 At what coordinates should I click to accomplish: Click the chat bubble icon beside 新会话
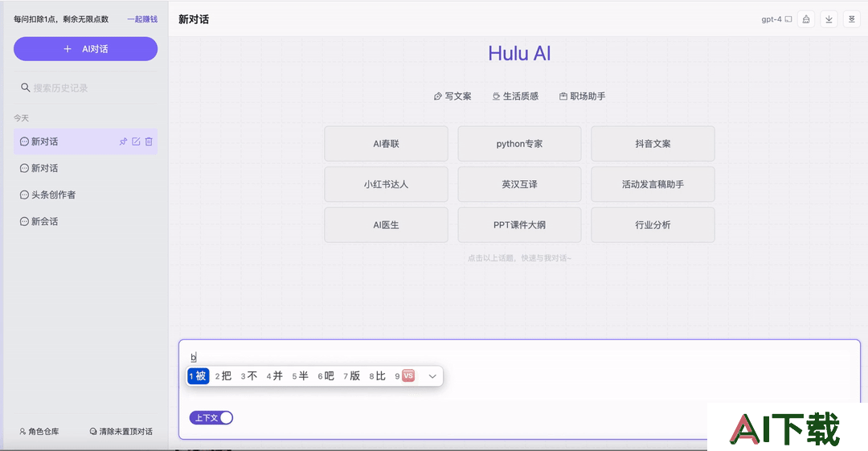pyautogui.click(x=24, y=222)
